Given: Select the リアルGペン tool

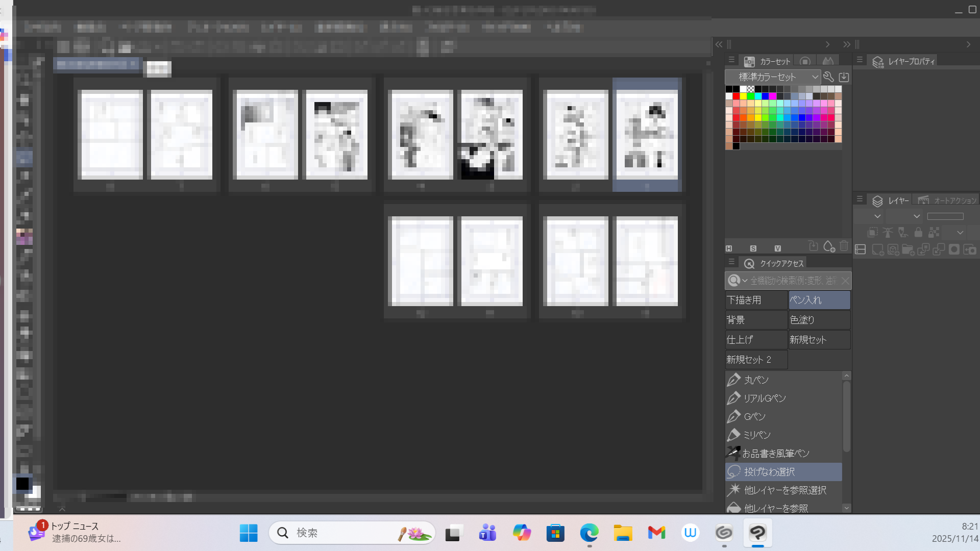Looking at the screenshot, I should click(x=764, y=398).
